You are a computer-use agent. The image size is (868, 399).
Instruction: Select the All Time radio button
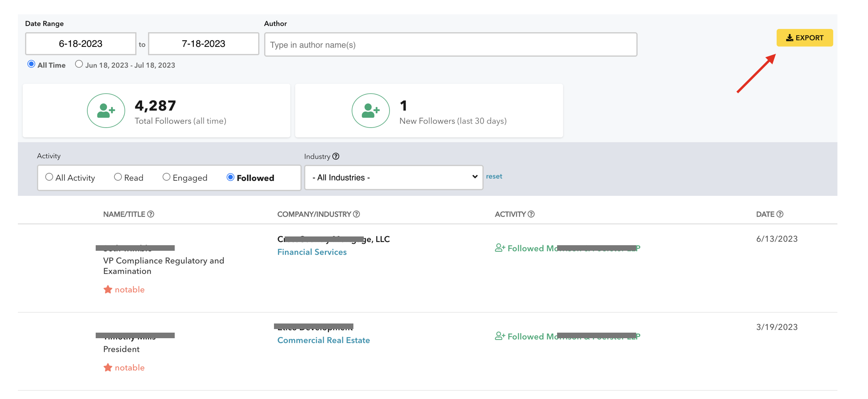(31, 64)
